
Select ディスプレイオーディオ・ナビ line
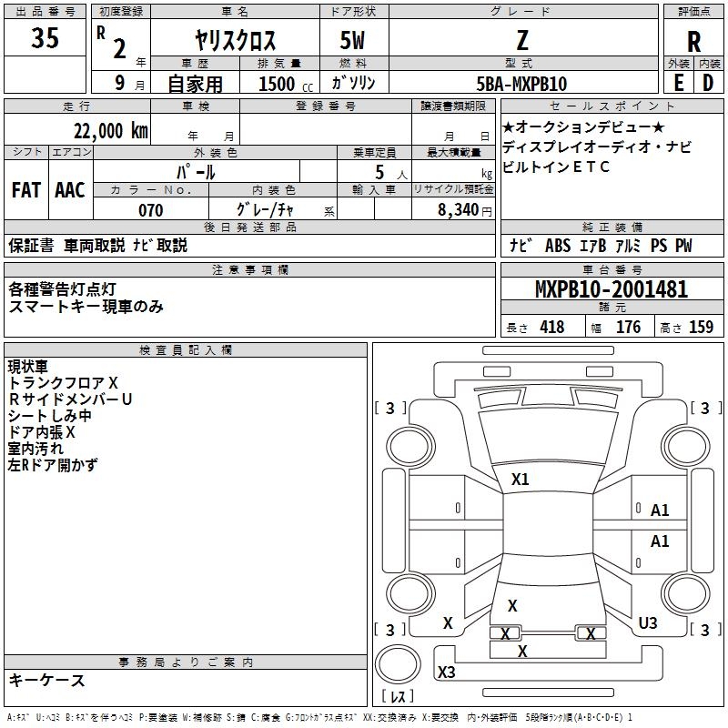[x=597, y=147]
